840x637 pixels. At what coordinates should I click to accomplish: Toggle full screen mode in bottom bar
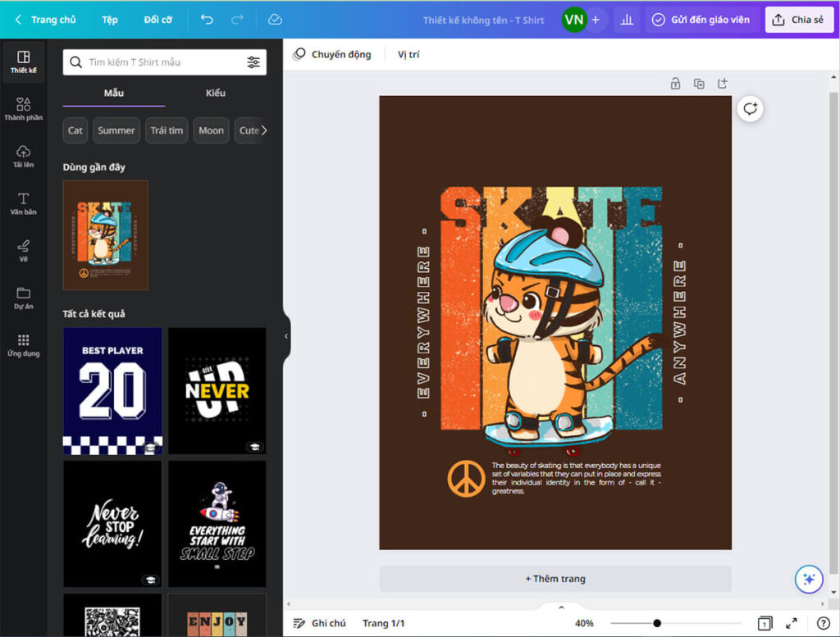(792, 623)
